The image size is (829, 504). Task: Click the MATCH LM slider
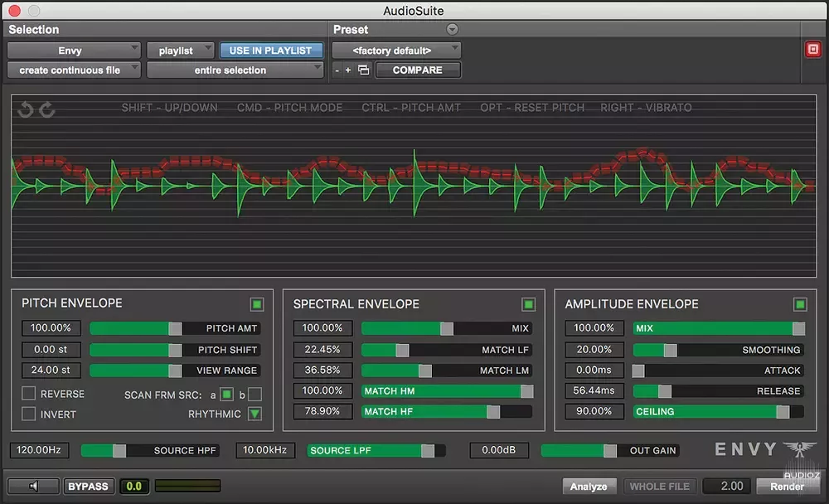447,371
